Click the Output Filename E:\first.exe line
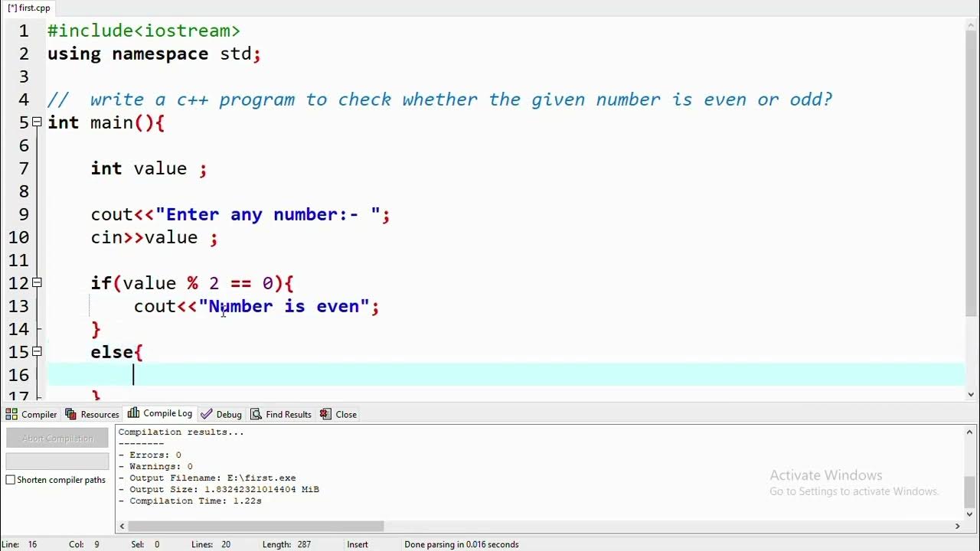Screen dimensions: 980x551 [x=207, y=478]
